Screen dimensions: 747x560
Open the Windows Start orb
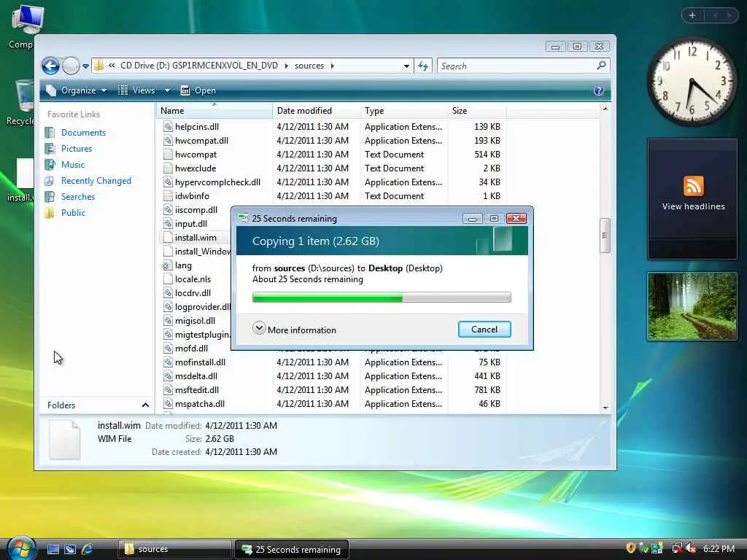pos(21,548)
